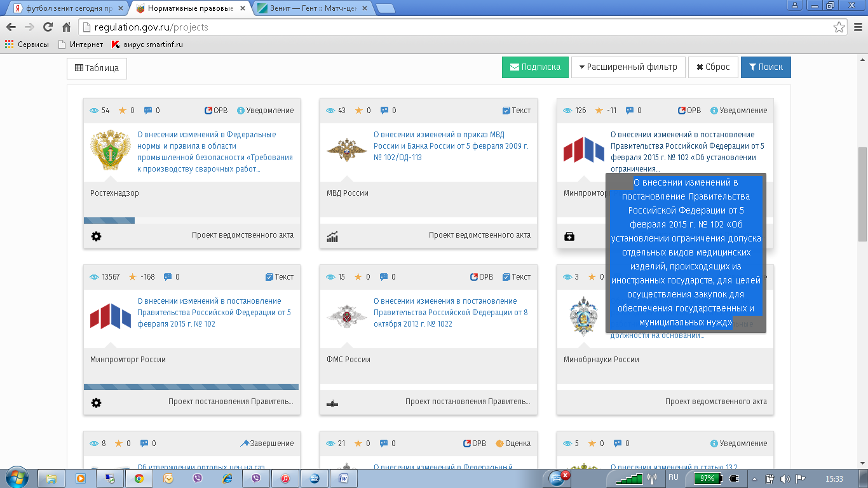This screenshot has width=868, height=488.
Task: Bookmark this page with the star icon
Action: (x=839, y=27)
